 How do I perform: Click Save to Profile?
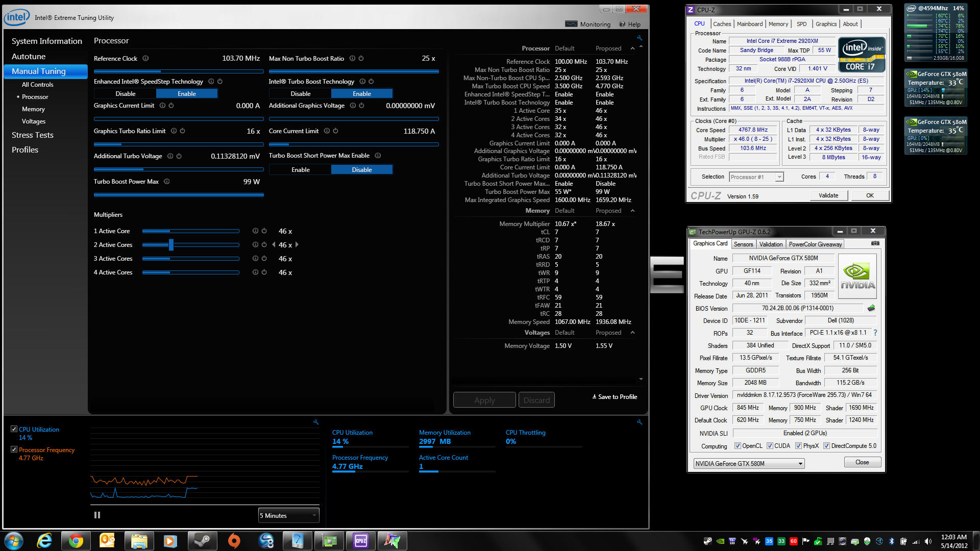pos(615,397)
